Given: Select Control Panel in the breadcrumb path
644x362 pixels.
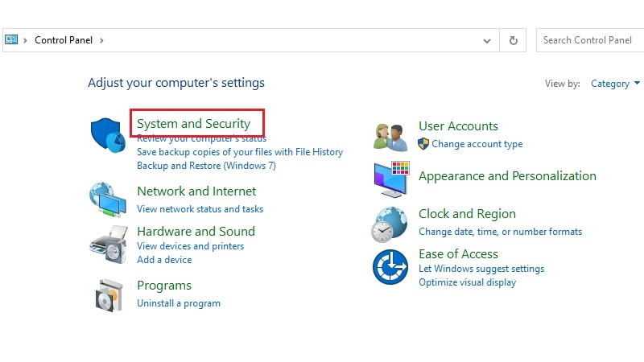Looking at the screenshot, I should point(64,40).
